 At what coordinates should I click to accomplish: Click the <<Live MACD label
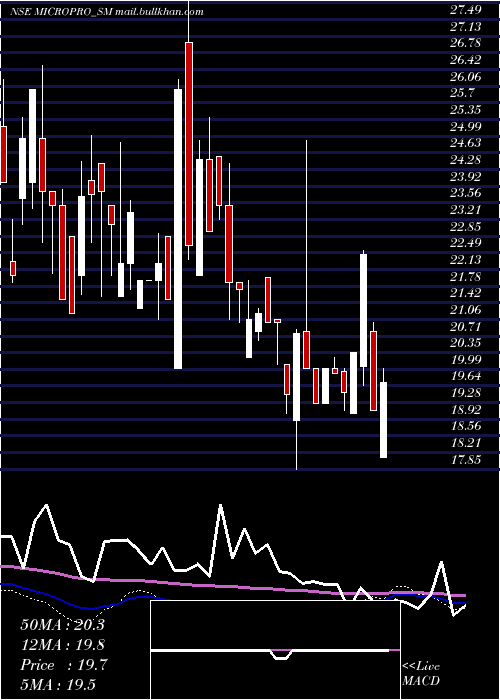pos(421,674)
